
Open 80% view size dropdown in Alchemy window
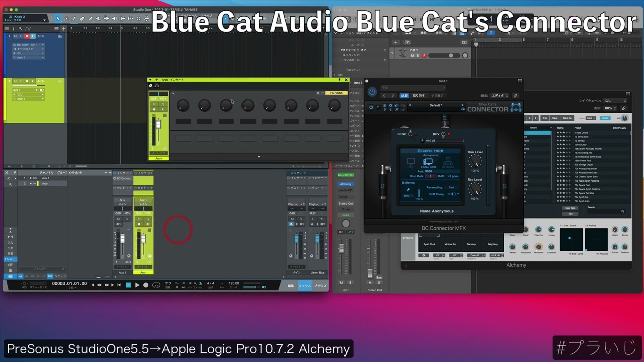[610, 108]
